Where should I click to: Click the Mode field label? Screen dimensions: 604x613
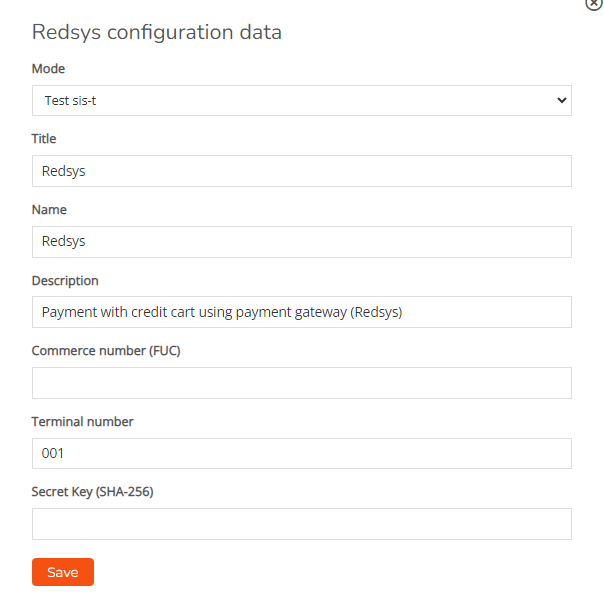point(48,68)
